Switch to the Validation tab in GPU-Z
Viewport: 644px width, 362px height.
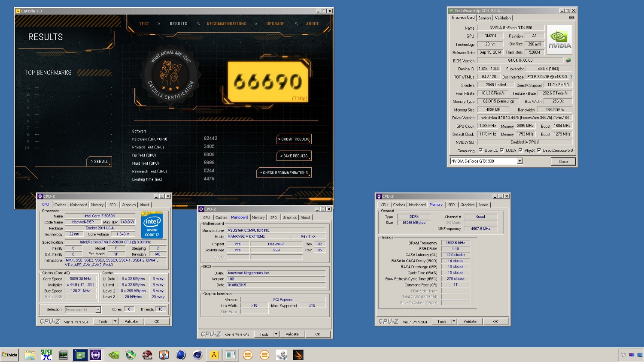pyautogui.click(x=503, y=18)
